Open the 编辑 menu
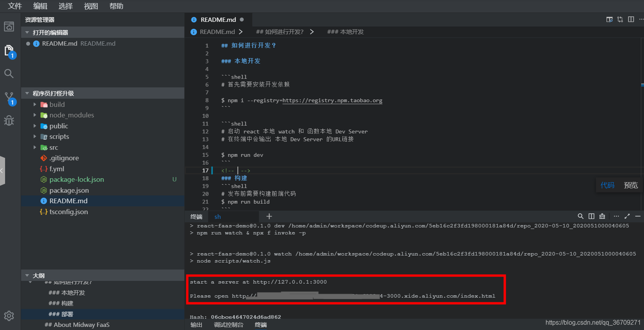The image size is (644, 330). (40, 6)
